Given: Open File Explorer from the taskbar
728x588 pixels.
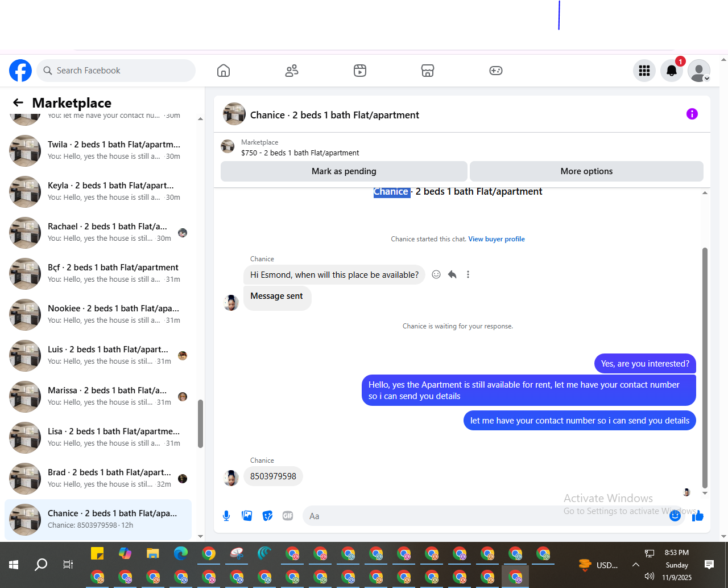Looking at the screenshot, I should (x=153, y=553).
